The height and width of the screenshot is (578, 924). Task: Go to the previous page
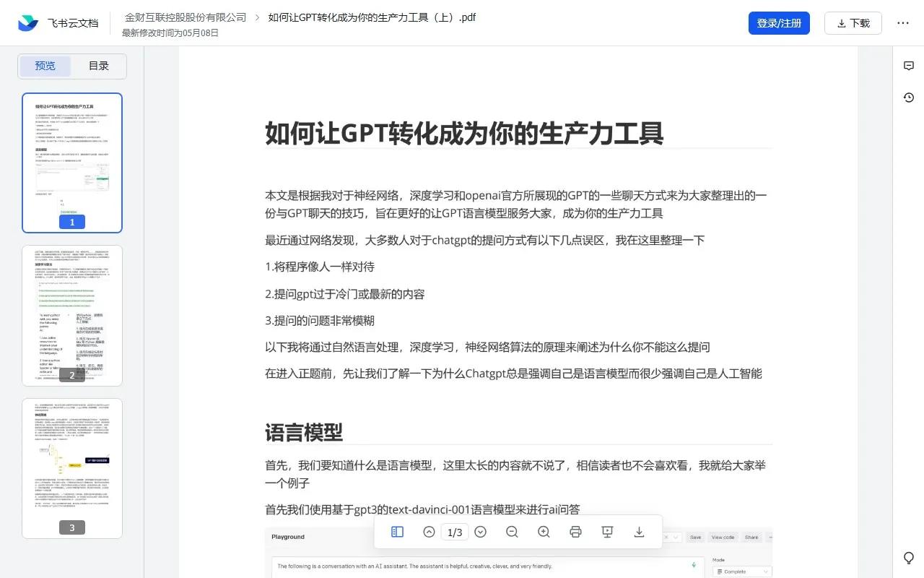pyautogui.click(x=429, y=532)
